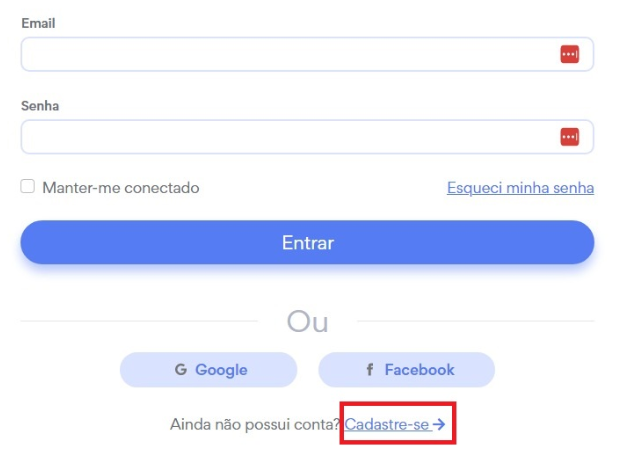This screenshot has height=476, width=618.
Task: Open the Esqueci minha senha link
Action: [x=520, y=188]
